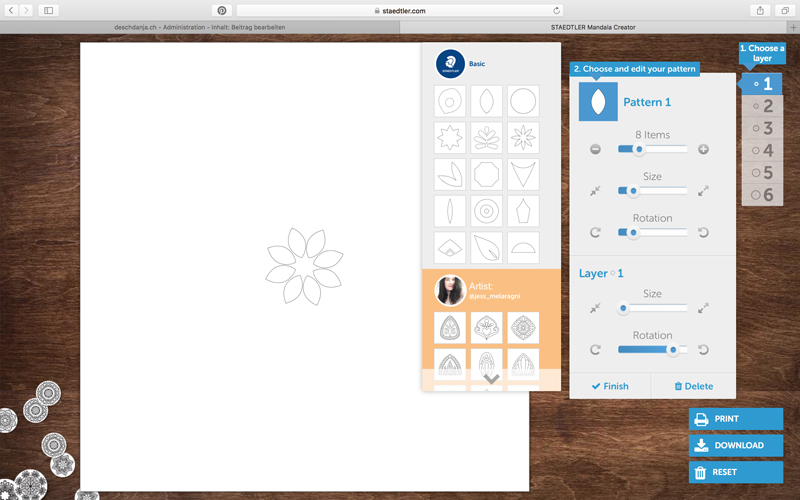Download the mandala
Screen dimensions: 800x500
click(x=736, y=445)
